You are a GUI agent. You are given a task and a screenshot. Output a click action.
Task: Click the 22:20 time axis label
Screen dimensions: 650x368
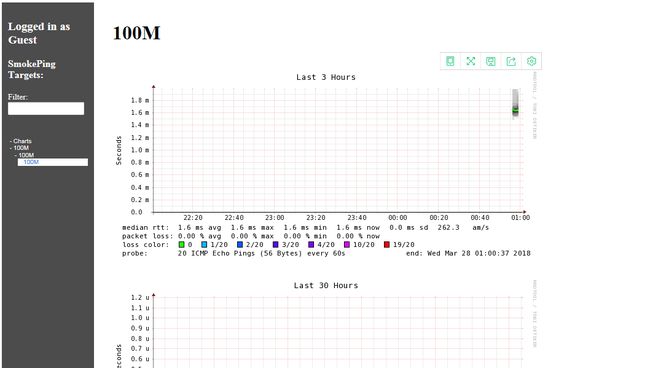193,218
